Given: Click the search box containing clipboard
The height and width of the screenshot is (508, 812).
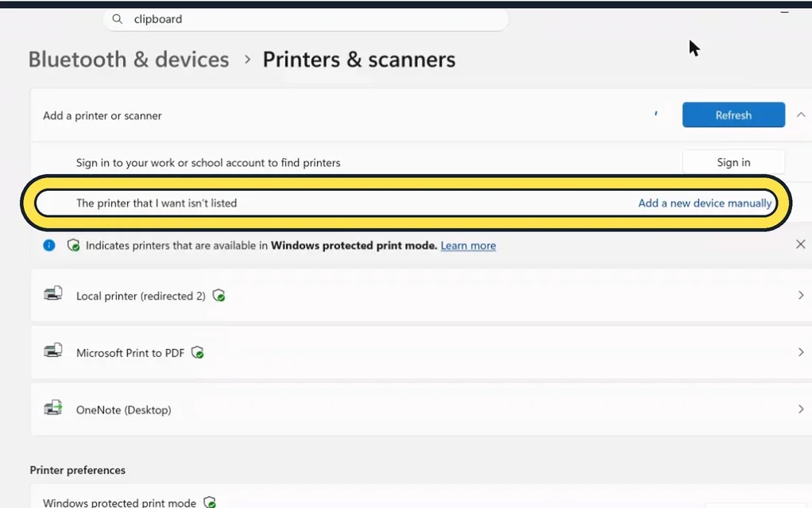Looking at the screenshot, I should [306, 19].
